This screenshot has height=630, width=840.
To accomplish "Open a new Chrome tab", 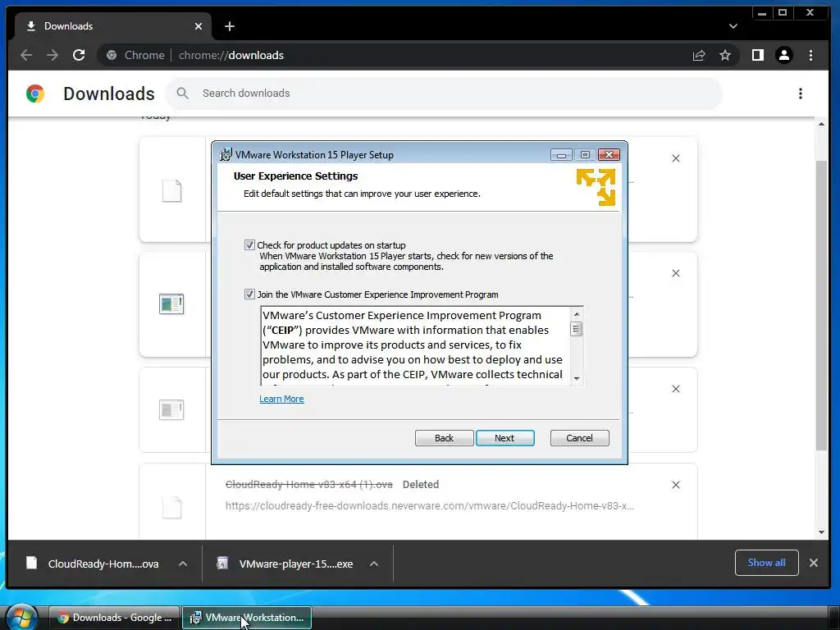I will pos(230,26).
